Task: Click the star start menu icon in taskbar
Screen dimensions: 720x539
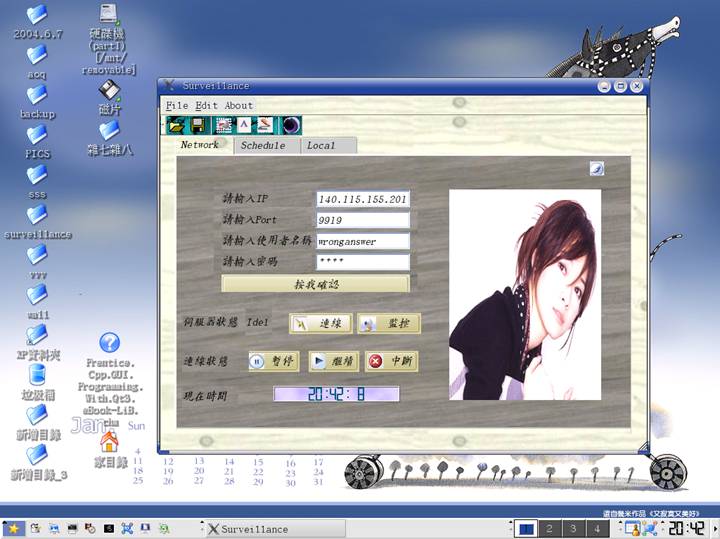Action: (x=15, y=528)
